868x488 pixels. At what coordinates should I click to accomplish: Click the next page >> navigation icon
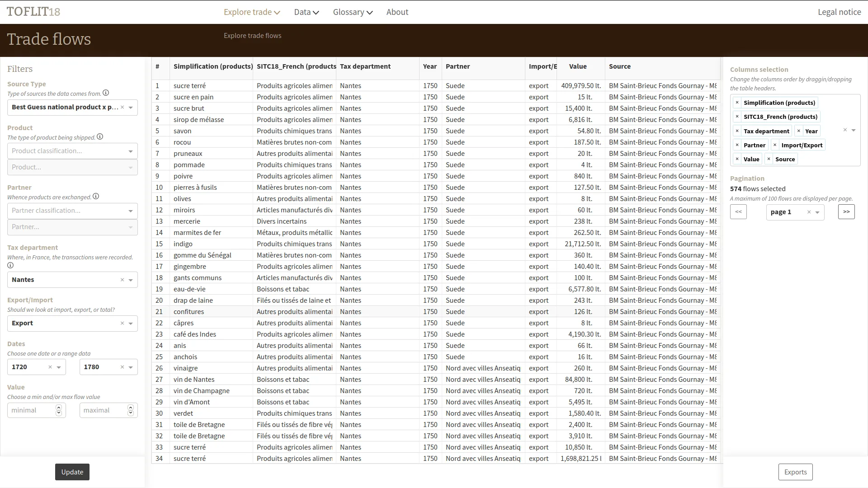[847, 211]
